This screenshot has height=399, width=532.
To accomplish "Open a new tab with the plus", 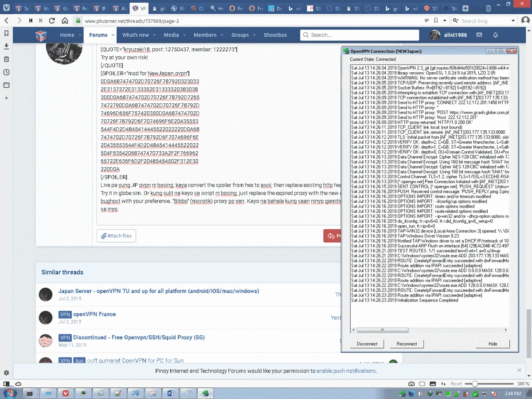I will 465,8.
